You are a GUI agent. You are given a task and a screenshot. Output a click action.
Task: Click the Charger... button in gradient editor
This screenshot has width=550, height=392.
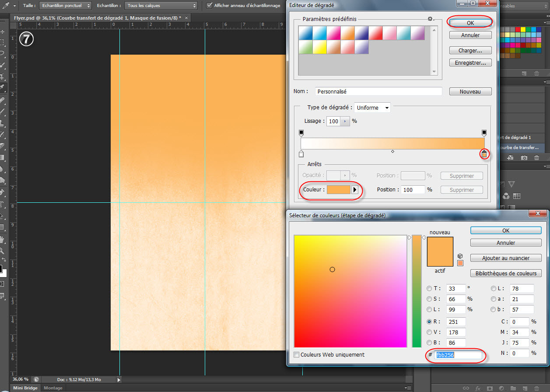470,51
